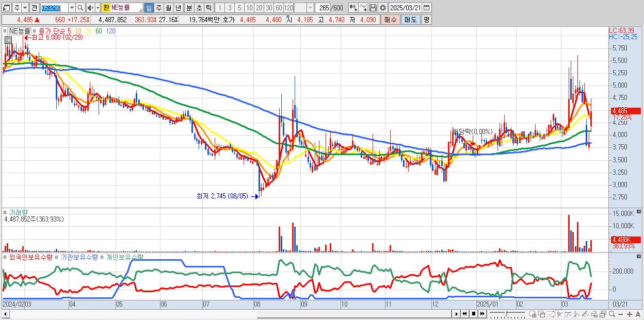Click the rewind button in replay controls
Screen dimensions: 644x320
(x=464, y=314)
